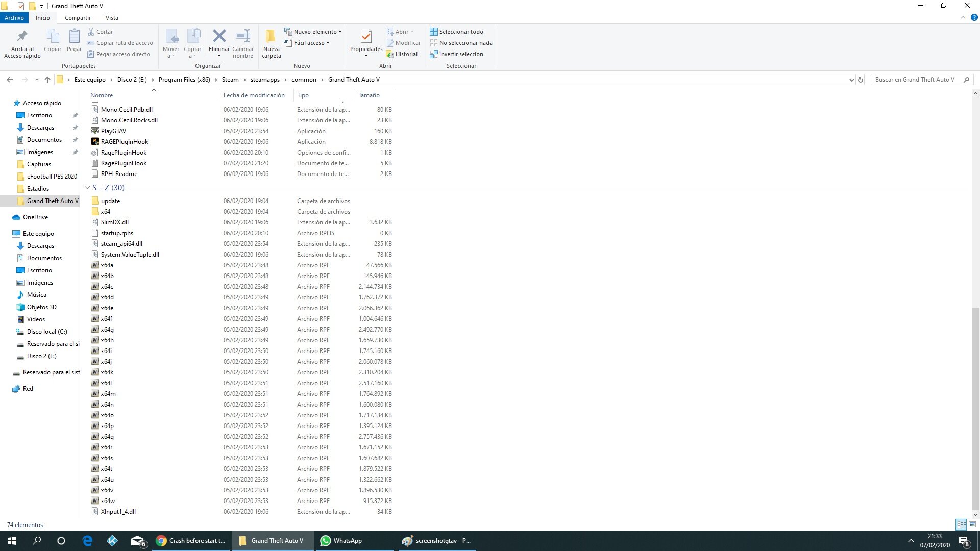Click Anclar al Acceso rápido pin icon
The image size is (980, 551).
tap(22, 36)
